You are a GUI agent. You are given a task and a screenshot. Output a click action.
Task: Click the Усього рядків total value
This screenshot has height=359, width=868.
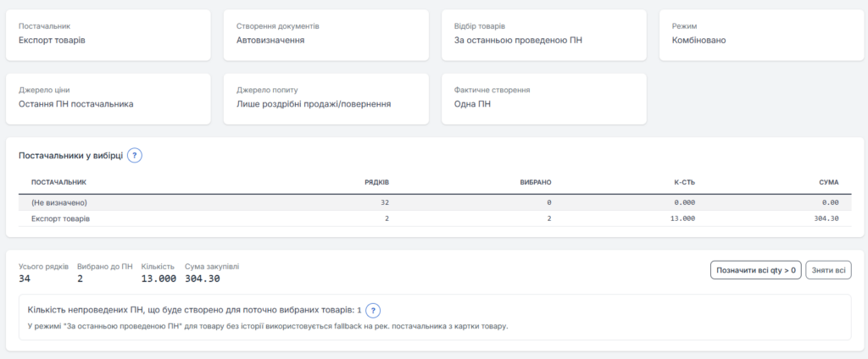click(x=25, y=279)
